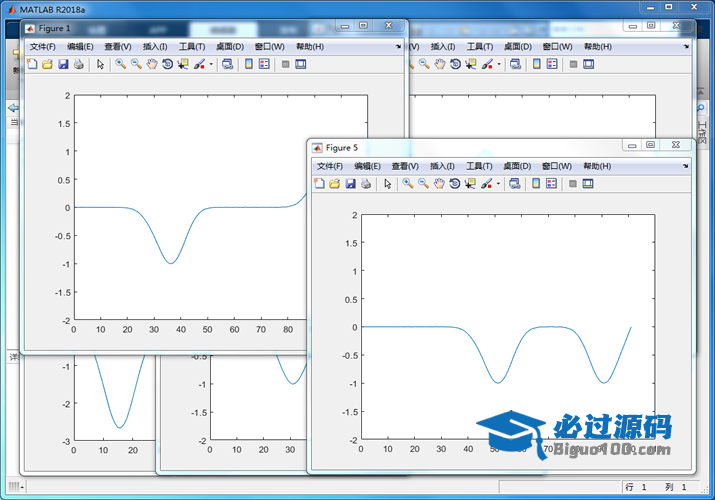
Task: Open 插入(I) menu in figure behind Figure 5
Action: point(442,46)
